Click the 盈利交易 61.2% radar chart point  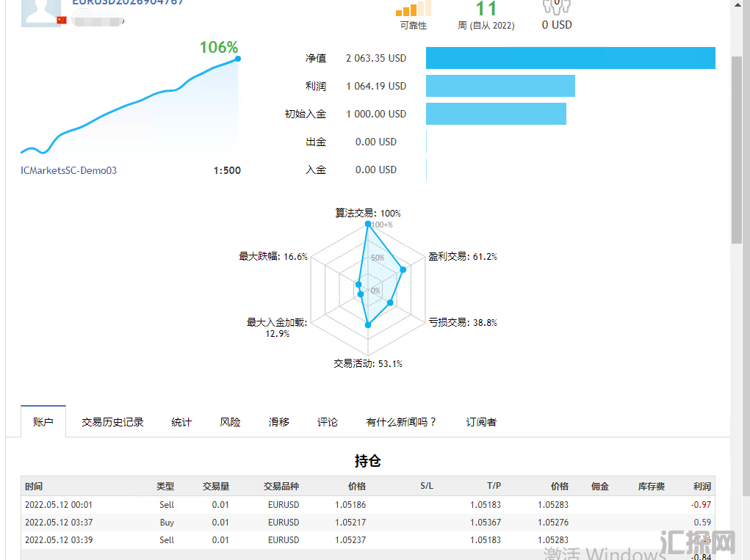[403, 270]
